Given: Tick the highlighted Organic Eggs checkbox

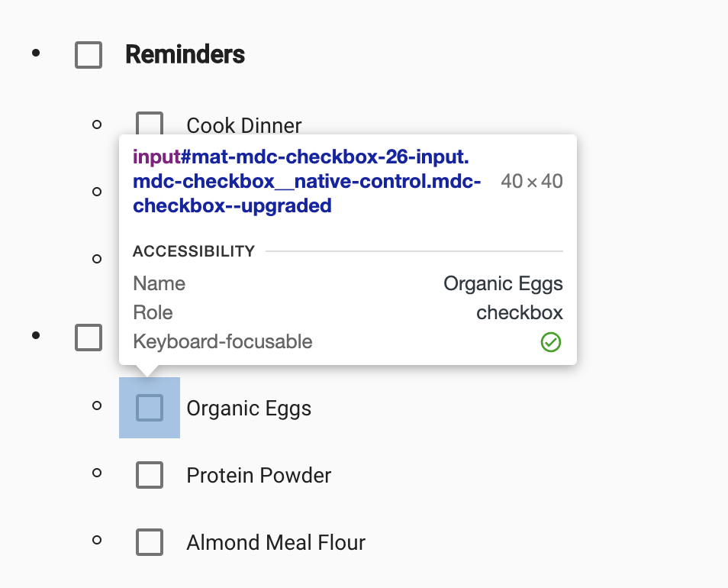Looking at the screenshot, I should [x=150, y=408].
